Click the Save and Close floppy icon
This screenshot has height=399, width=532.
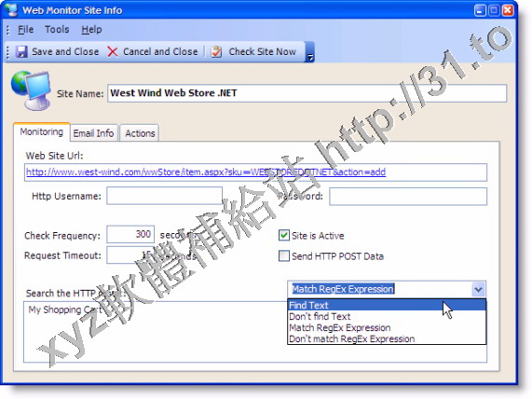coord(21,52)
